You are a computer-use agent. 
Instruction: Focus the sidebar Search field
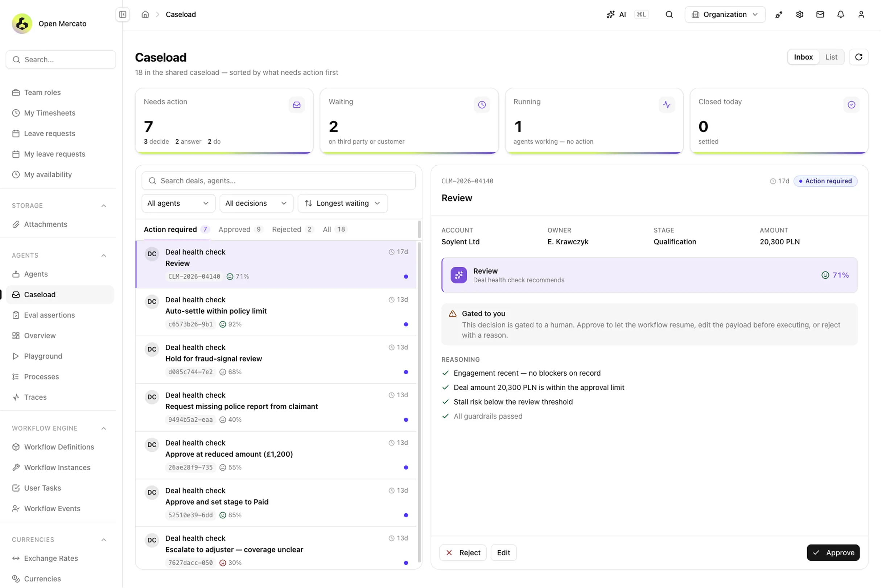pos(61,59)
